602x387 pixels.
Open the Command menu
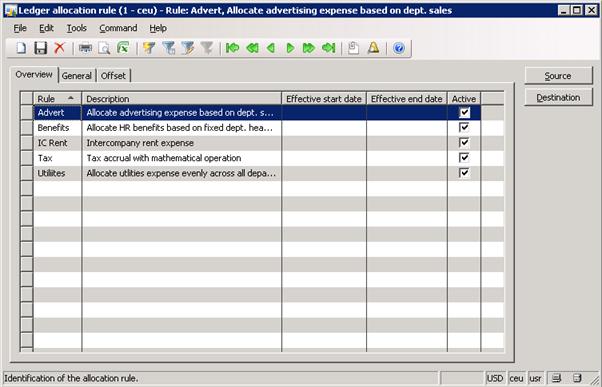pyautogui.click(x=118, y=28)
